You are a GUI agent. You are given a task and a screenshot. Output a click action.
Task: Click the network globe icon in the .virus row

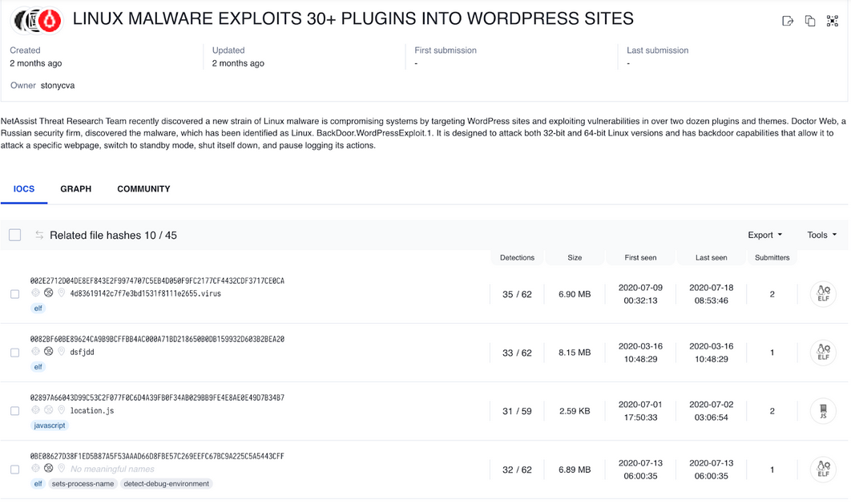tap(48, 293)
